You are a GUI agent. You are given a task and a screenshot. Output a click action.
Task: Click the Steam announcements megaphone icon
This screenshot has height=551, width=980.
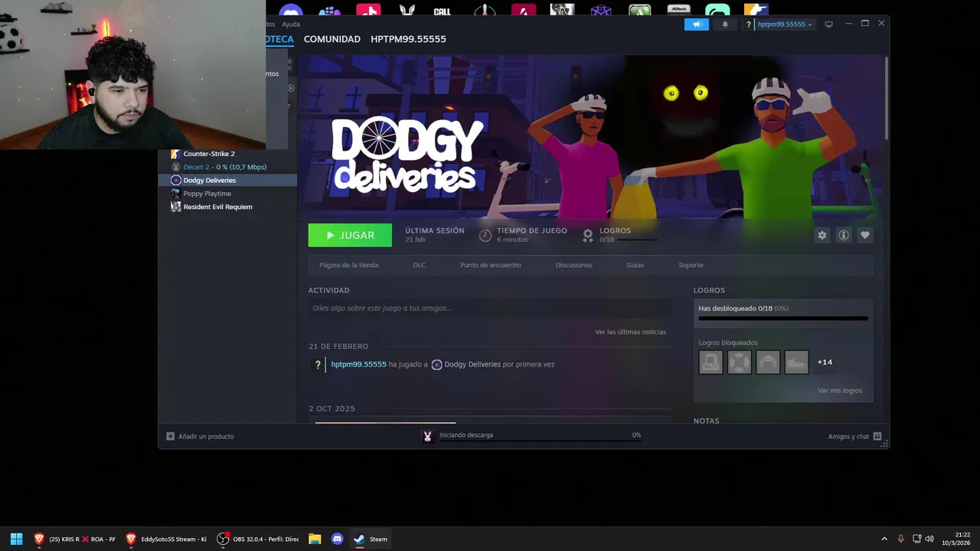pos(697,24)
